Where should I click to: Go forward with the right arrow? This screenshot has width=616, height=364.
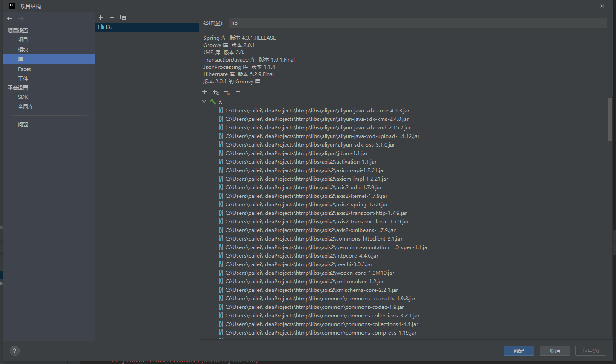click(x=21, y=18)
